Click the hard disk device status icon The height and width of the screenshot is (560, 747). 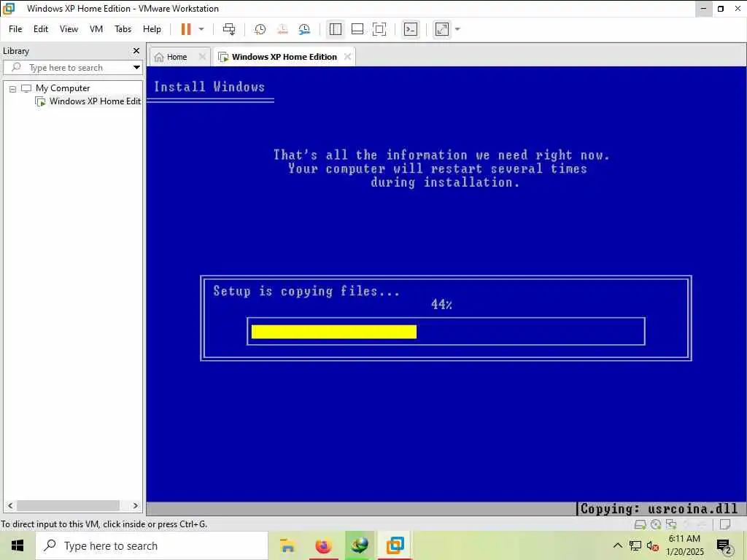640,524
